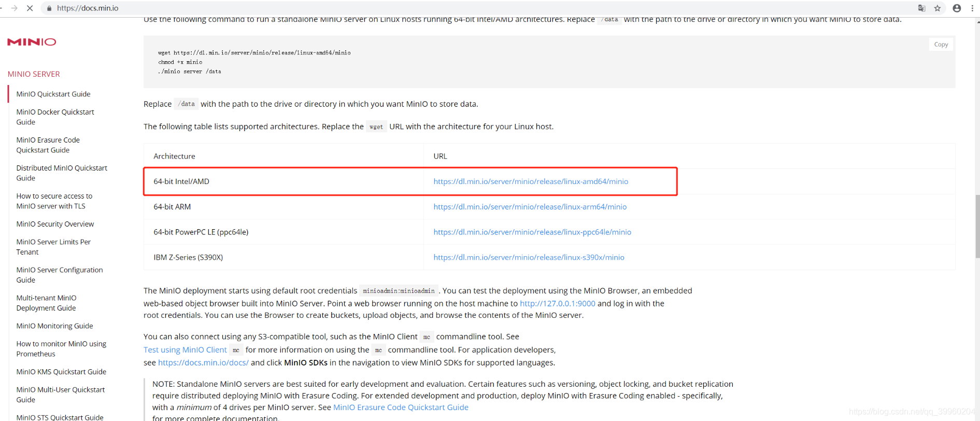Screen dimensions: 980x421
Task: Click the MINIO SERVER section heading
Action: 34,74
